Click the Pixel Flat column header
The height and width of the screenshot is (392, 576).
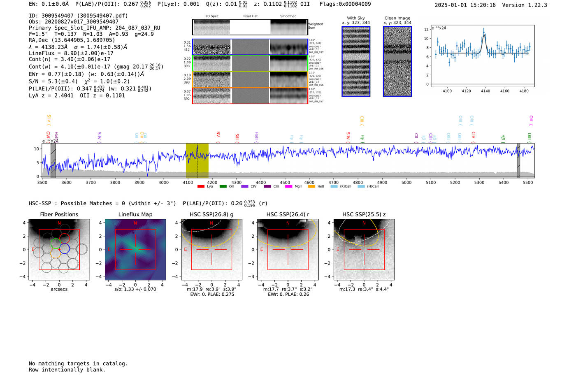point(250,16)
